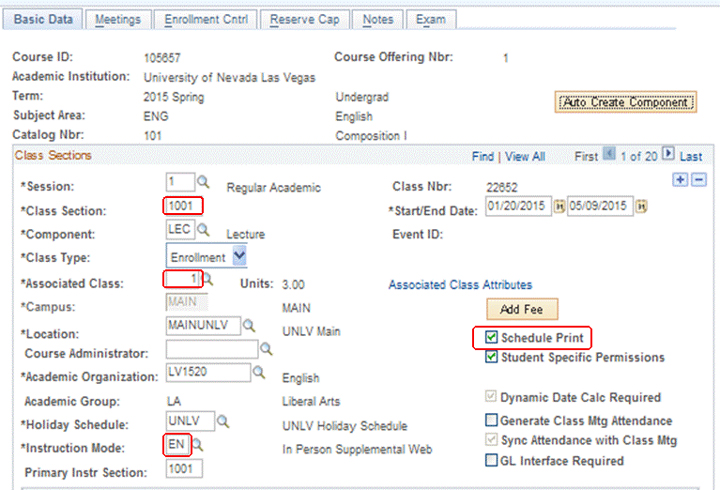Viewport: 720px width, 490px height.
Task: Open the lookup icon beside Associated Class
Action: pos(209,281)
